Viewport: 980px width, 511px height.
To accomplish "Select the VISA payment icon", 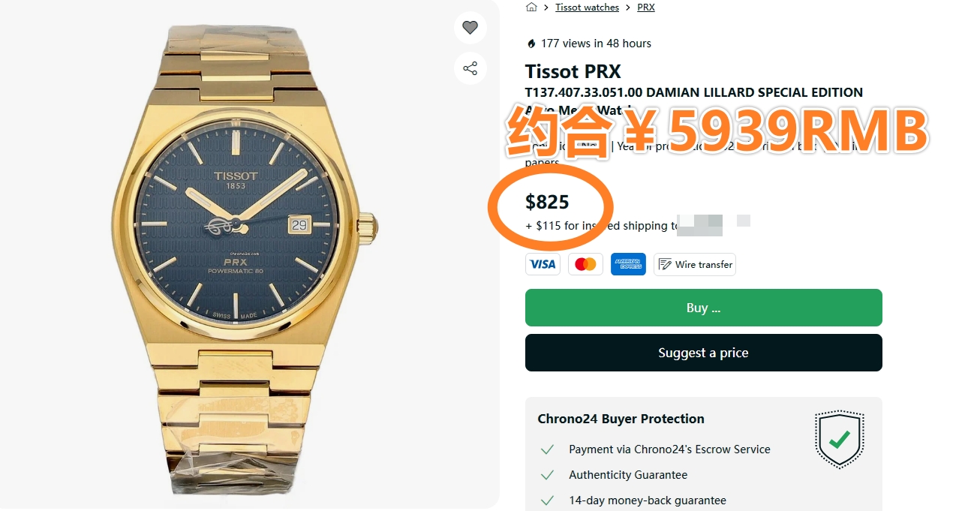I will point(543,264).
